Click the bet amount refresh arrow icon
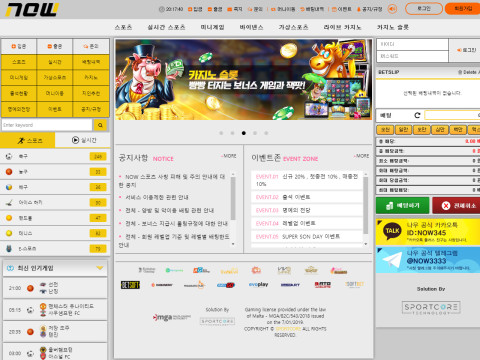 tap(417, 115)
